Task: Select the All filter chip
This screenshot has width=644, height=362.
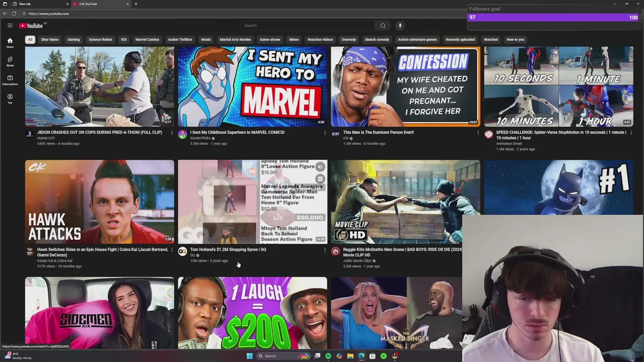Action: [x=30, y=40]
